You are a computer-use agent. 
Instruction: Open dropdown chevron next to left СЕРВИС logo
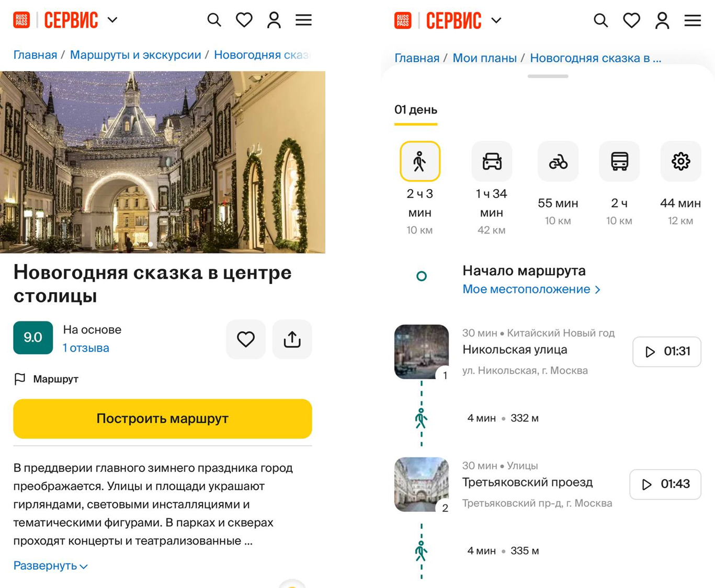pyautogui.click(x=112, y=20)
